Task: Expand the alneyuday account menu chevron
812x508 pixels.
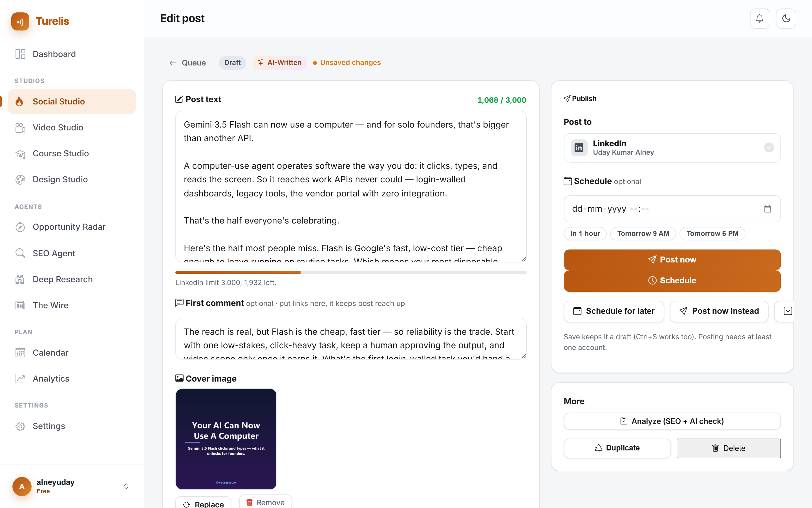Action: click(126, 487)
